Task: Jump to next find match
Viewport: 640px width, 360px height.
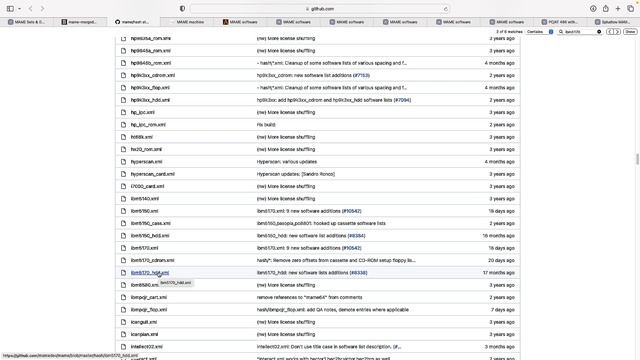Action: [617, 32]
